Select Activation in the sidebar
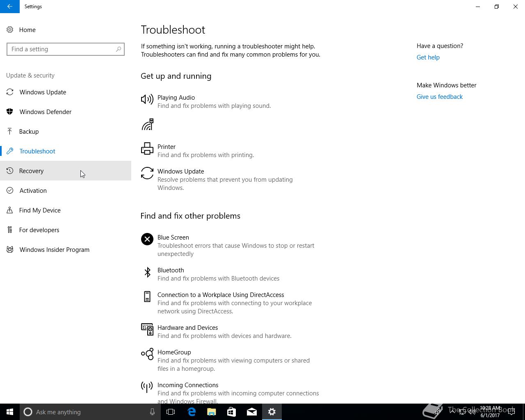This screenshot has width=525, height=420. 66,190
